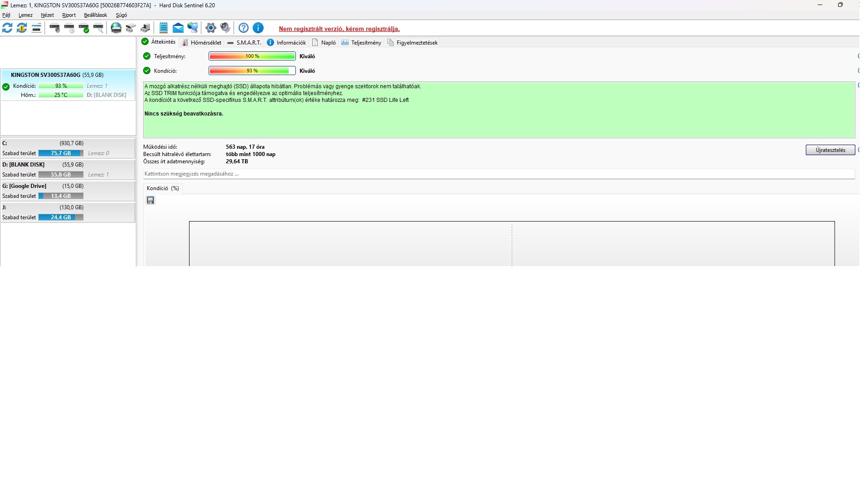The width and height of the screenshot is (868, 489).
Task: Switch to the Teljesítmény tab
Action: (362, 43)
